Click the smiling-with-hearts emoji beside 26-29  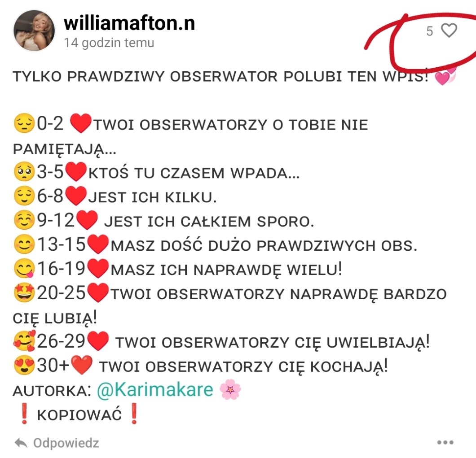pyautogui.click(x=24, y=341)
